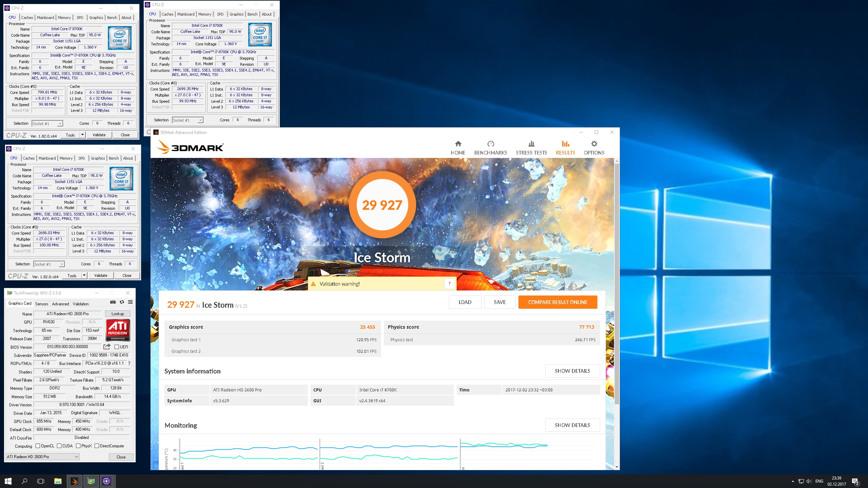The width and height of the screenshot is (868, 488).
Task: Open the Socket #1 dropdown in top-left CPU-Z
Action: 47,124
